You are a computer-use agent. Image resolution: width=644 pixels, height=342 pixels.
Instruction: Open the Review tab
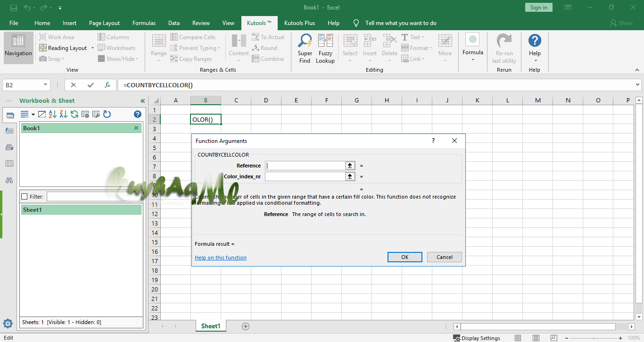click(x=201, y=23)
